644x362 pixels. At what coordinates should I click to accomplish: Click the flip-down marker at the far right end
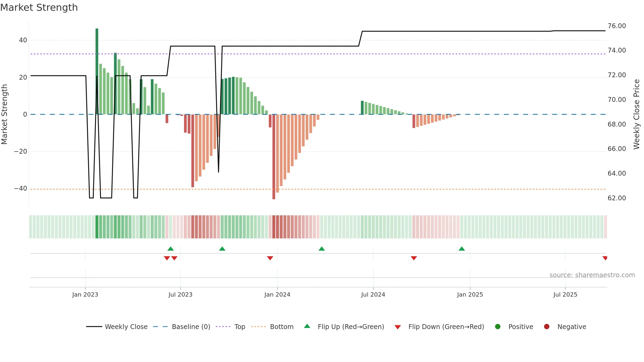605,258
